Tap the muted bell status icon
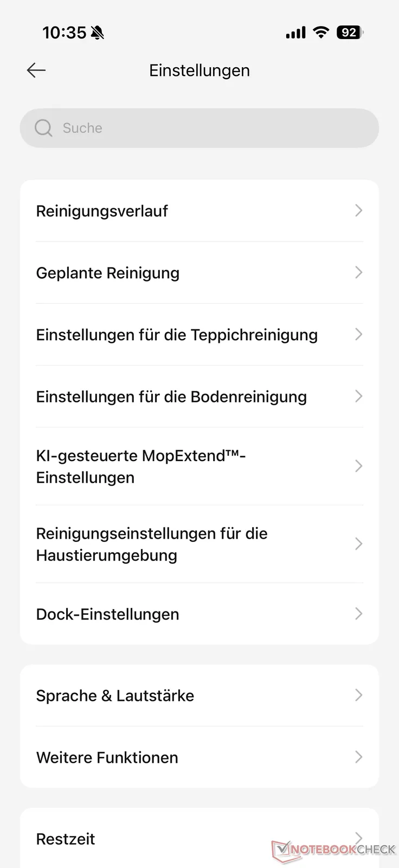Viewport: 399px width, 868px height. 98,33
